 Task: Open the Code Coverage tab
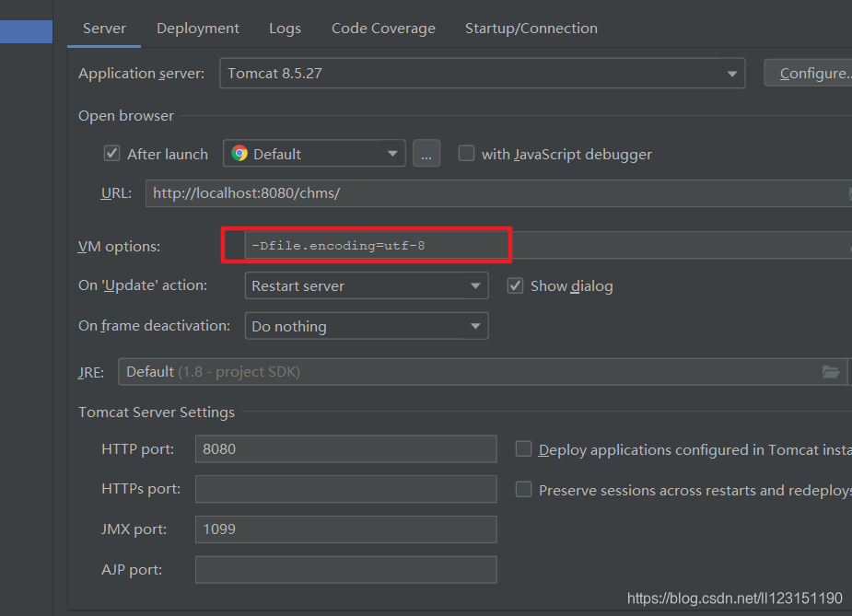click(383, 29)
